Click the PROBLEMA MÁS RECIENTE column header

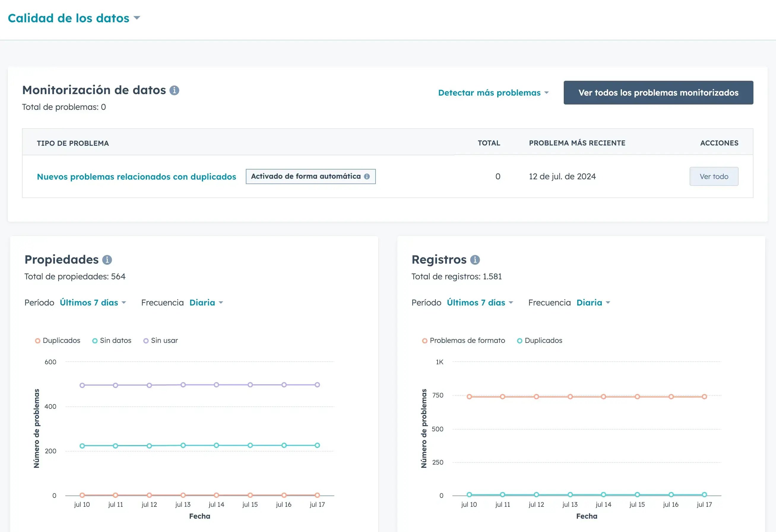click(577, 143)
